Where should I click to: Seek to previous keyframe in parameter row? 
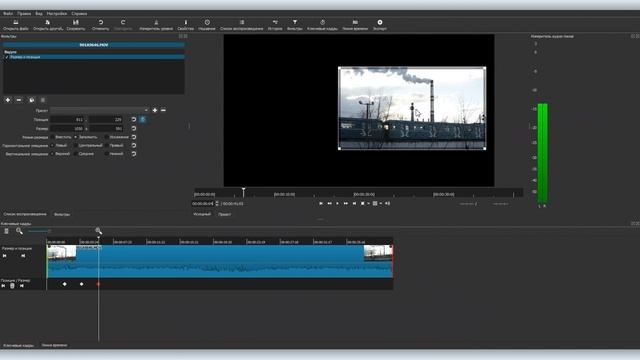[x=3, y=286]
